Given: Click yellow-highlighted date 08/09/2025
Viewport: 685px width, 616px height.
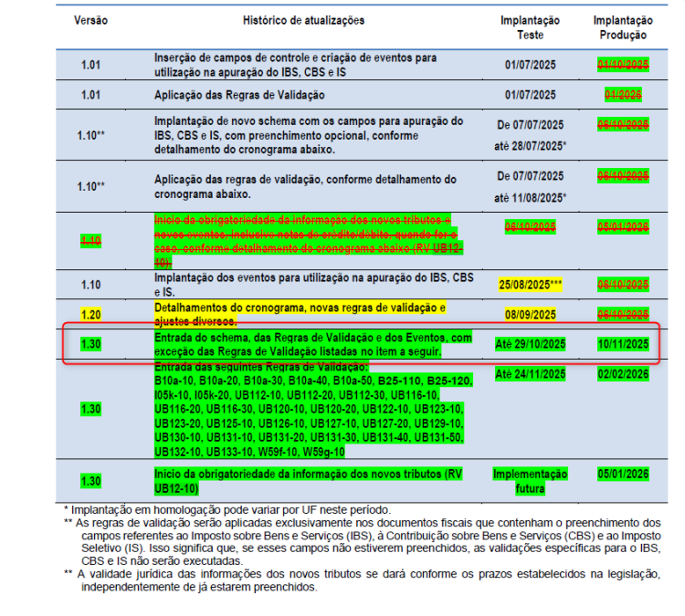Looking at the screenshot, I should click(530, 314).
